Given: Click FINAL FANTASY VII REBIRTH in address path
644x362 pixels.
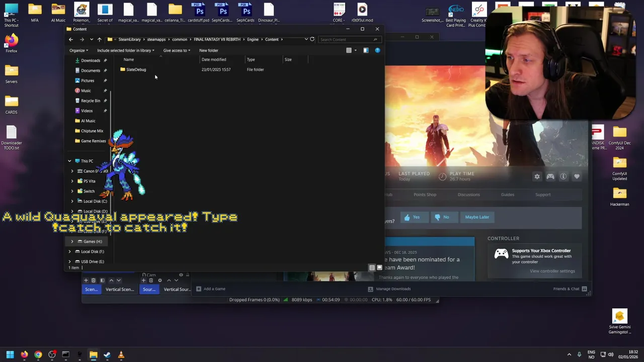Looking at the screenshot, I should coord(217,39).
